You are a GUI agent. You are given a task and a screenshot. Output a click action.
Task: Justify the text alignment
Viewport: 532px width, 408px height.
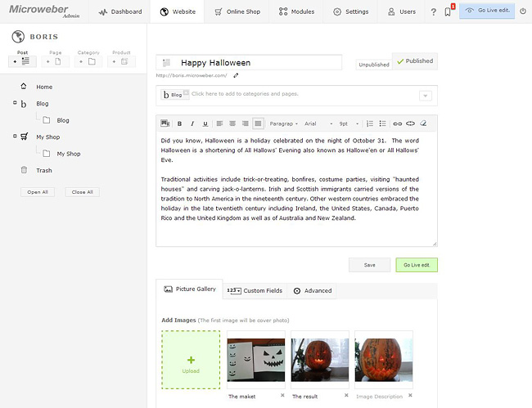[258, 123]
